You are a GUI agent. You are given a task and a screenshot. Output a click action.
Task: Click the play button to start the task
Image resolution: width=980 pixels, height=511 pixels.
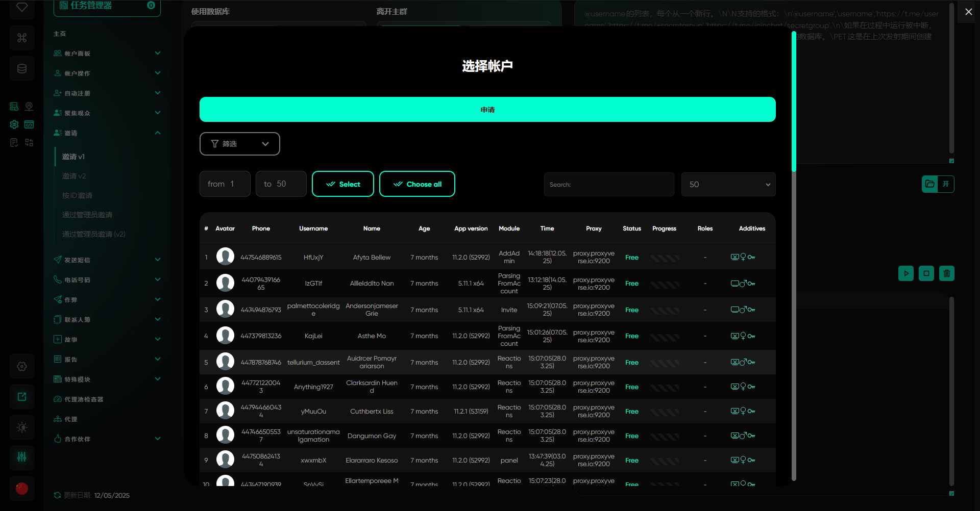point(906,273)
